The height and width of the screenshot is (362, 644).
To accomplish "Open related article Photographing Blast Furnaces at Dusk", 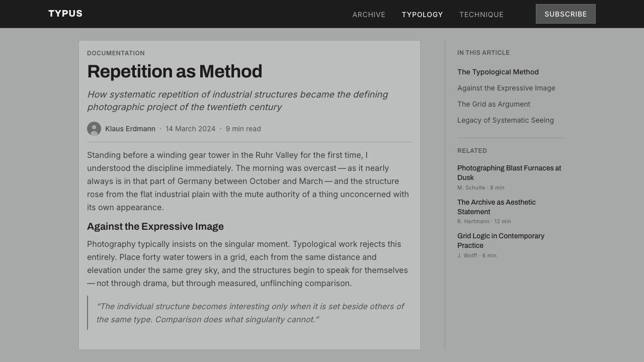I will [x=509, y=172].
